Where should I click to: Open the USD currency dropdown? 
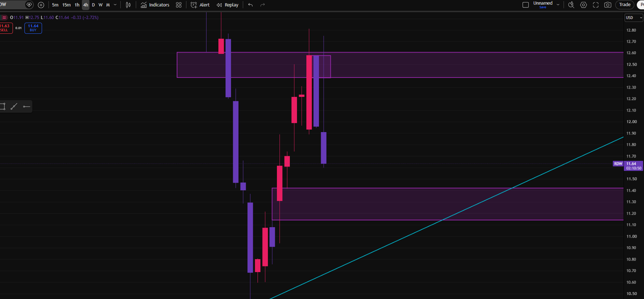[x=633, y=18]
